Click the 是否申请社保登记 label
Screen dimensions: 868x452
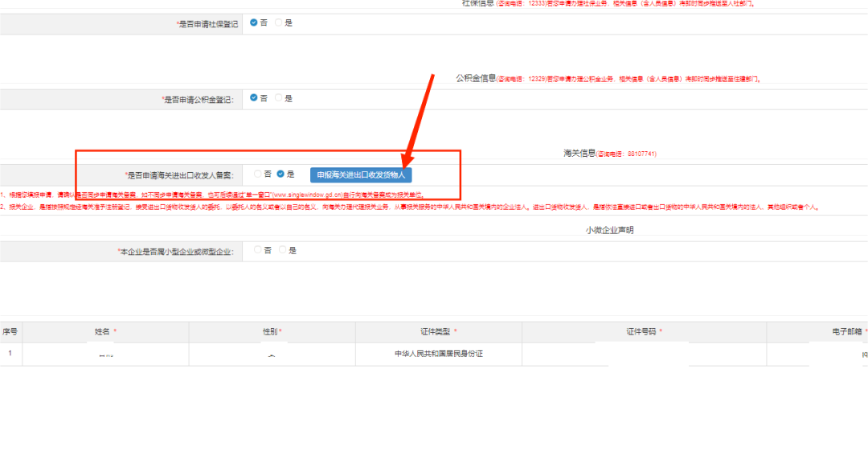point(207,24)
